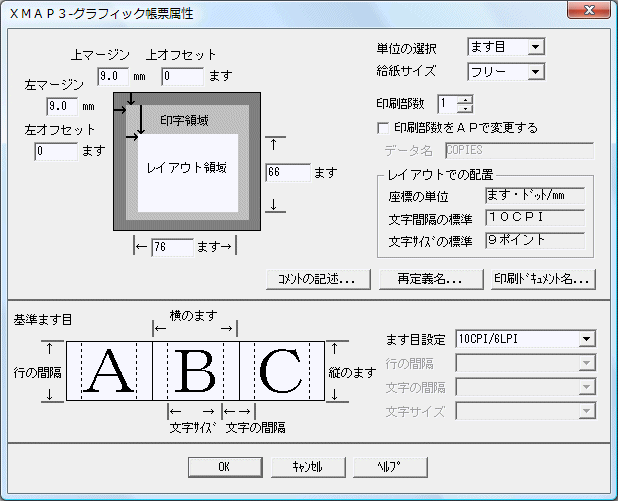Click the letter A cell in the grid preview
This screenshot has width=618, height=501.
point(109,371)
